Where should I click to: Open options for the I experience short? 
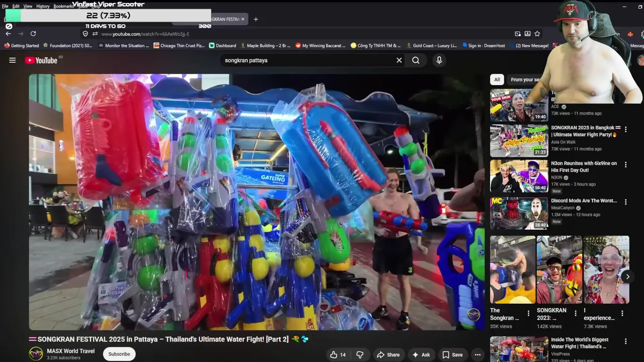coord(622,313)
